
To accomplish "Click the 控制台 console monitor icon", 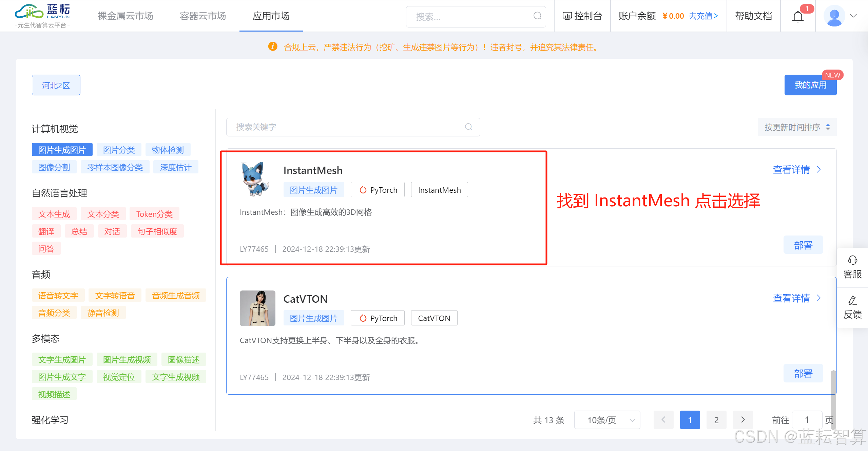I will coord(567,16).
